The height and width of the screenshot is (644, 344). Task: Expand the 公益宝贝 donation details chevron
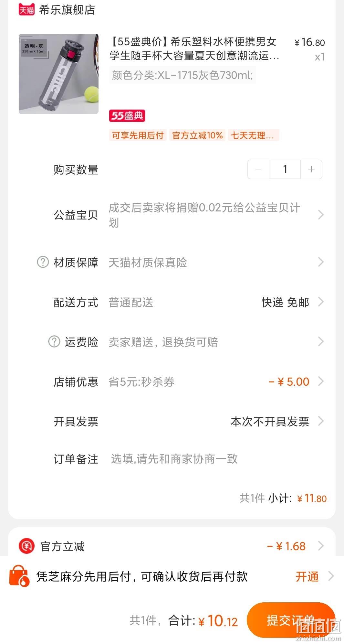[x=321, y=215]
